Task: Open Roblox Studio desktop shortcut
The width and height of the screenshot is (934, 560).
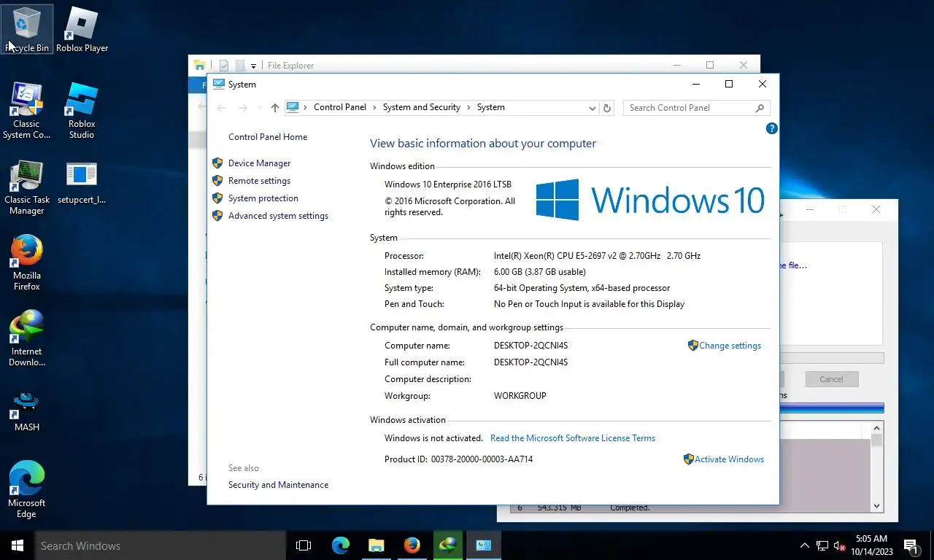Action: pyautogui.click(x=82, y=110)
